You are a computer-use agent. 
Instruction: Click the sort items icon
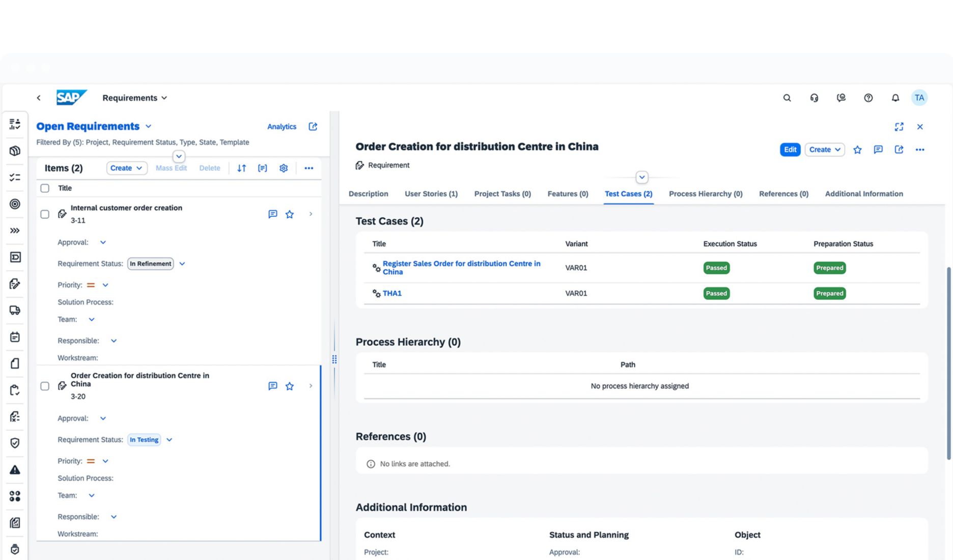242,168
